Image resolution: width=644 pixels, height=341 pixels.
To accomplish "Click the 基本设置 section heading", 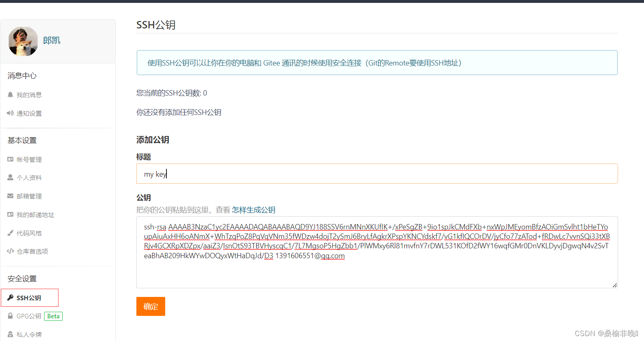I will tap(22, 140).
